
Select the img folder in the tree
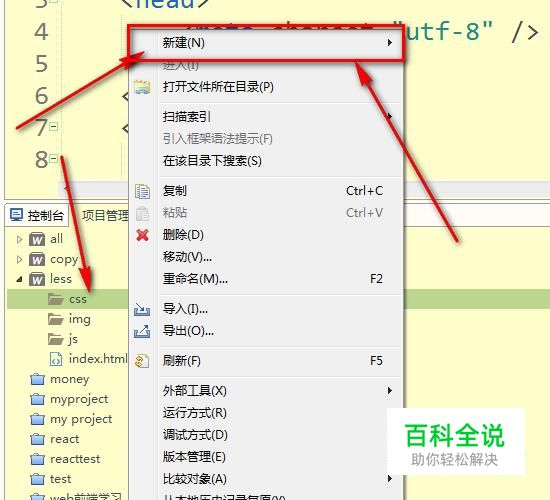[80, 319]
